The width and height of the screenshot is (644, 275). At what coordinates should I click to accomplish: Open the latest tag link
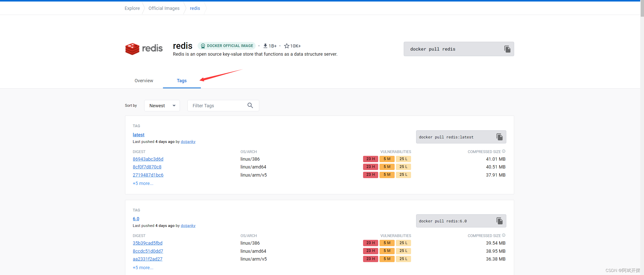click(138, 135)
